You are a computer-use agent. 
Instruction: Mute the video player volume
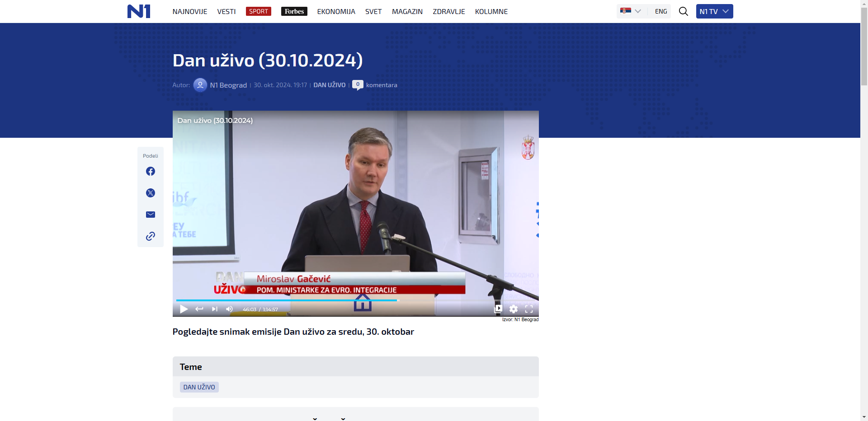point(230,309)
